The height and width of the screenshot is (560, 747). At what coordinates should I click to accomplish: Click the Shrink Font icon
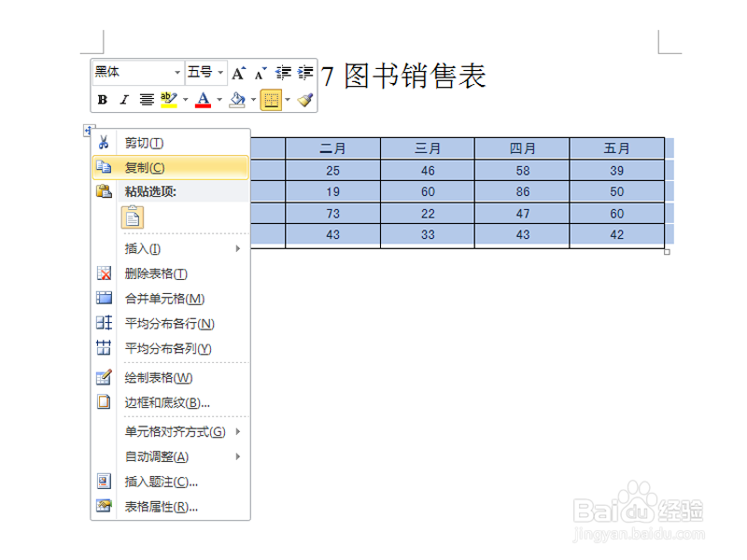(261, 73)
